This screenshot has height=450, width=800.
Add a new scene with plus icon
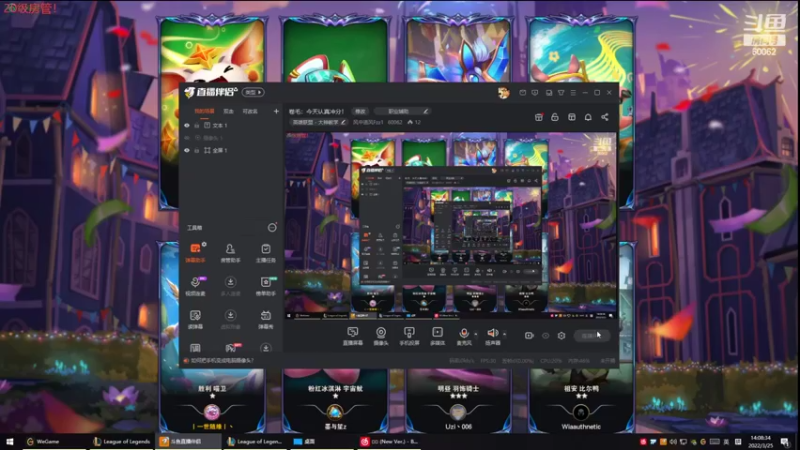click(x=276, y=111)
